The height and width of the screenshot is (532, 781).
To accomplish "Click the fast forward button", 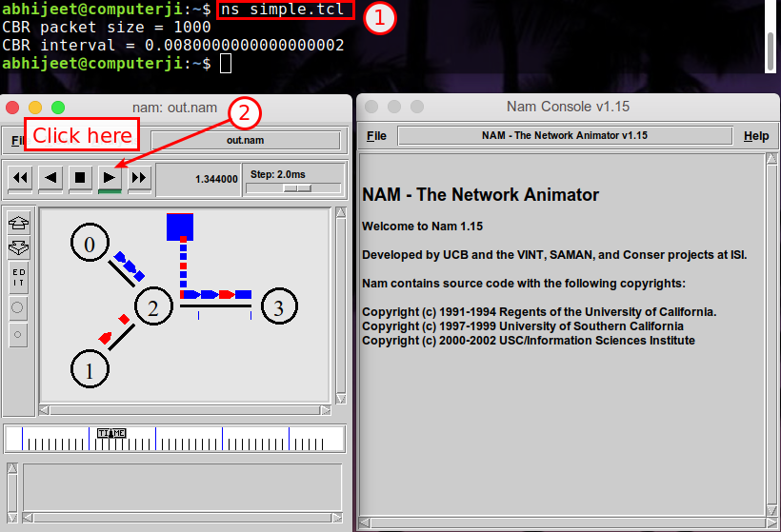I will click(x=139, y=177).
